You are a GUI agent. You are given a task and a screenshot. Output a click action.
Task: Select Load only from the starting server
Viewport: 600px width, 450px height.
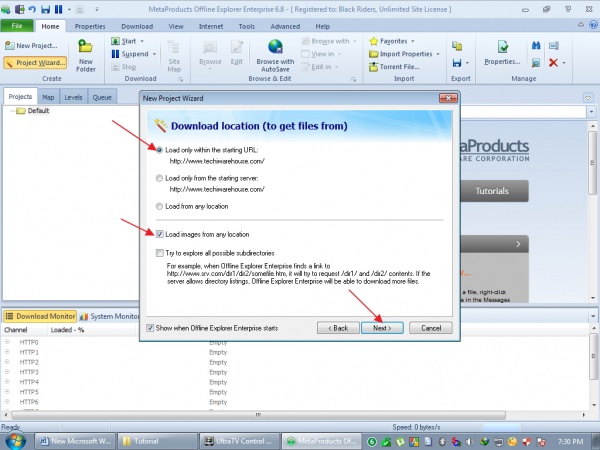[159, 178]
